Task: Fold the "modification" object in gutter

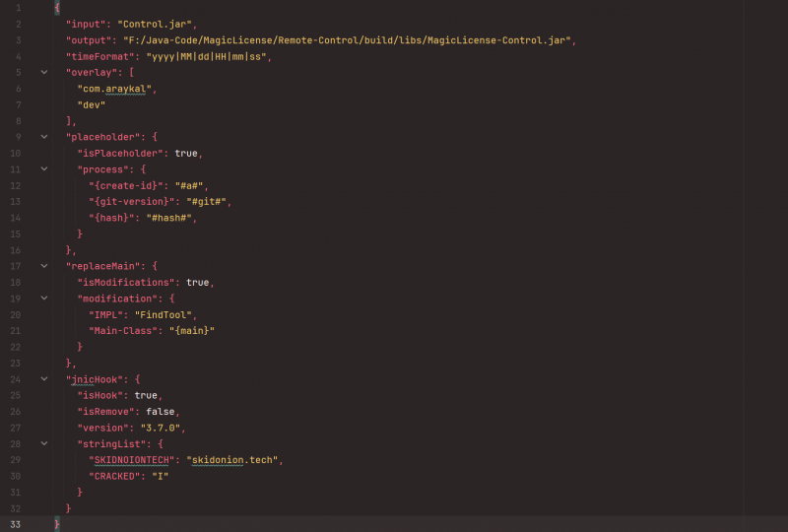Action: point(43,298)
